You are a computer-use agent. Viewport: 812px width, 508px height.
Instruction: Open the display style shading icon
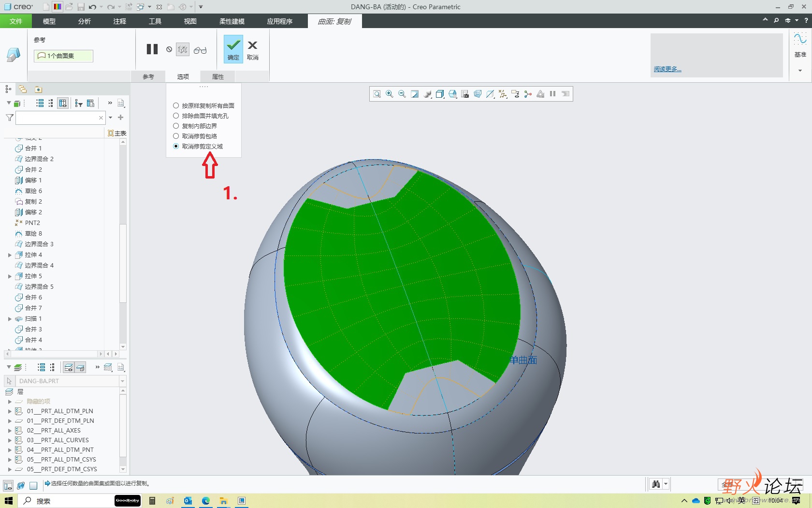tap(427, 94)
